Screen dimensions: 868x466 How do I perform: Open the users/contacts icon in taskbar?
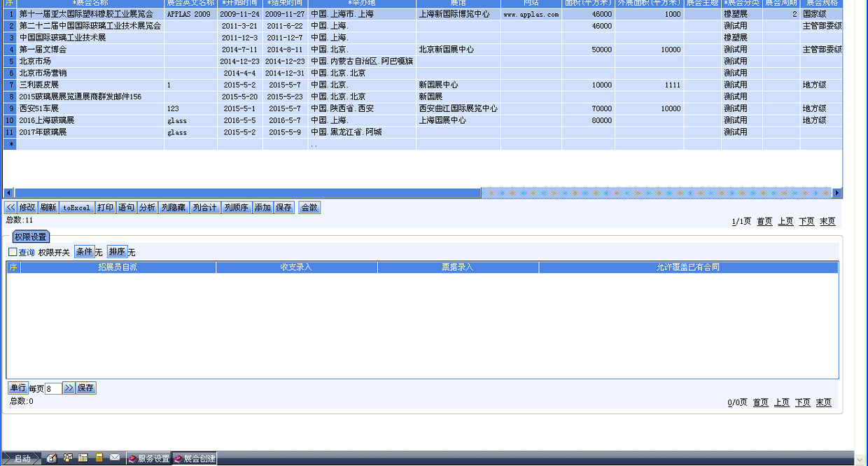pos(68,458)
